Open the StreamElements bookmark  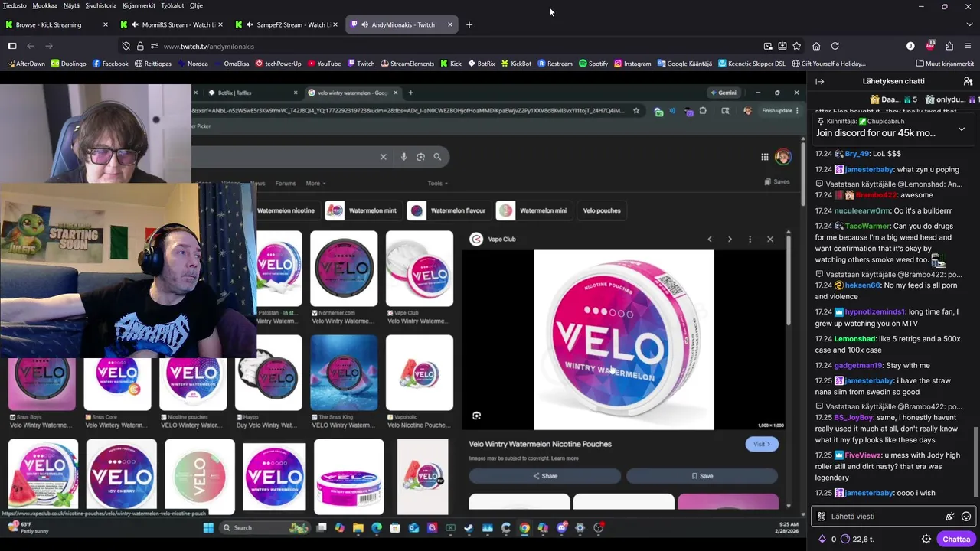pyautogui.click(x=407, y=64)
